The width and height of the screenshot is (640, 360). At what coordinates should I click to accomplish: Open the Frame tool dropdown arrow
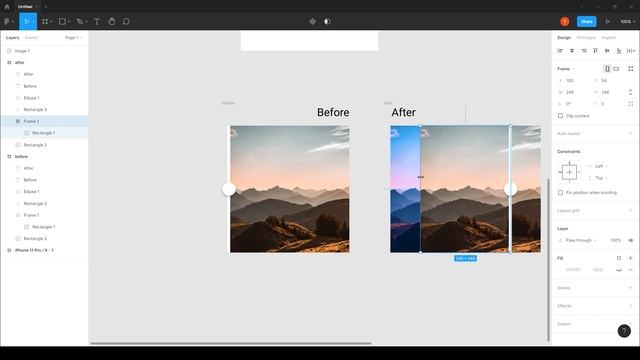point(51,22)
